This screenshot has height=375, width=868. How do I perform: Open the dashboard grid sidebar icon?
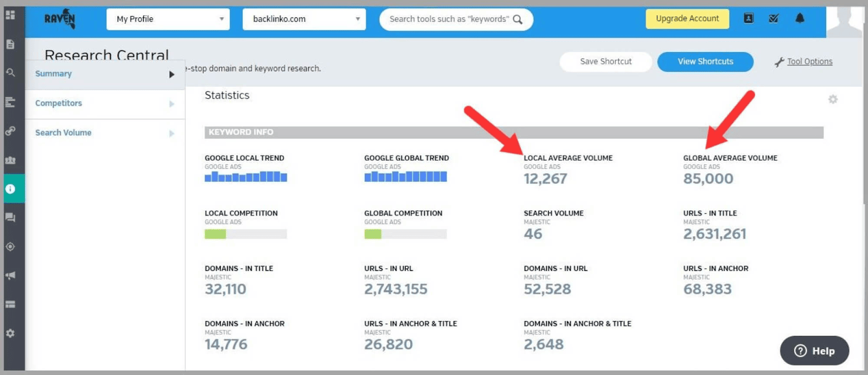[10, 15]
